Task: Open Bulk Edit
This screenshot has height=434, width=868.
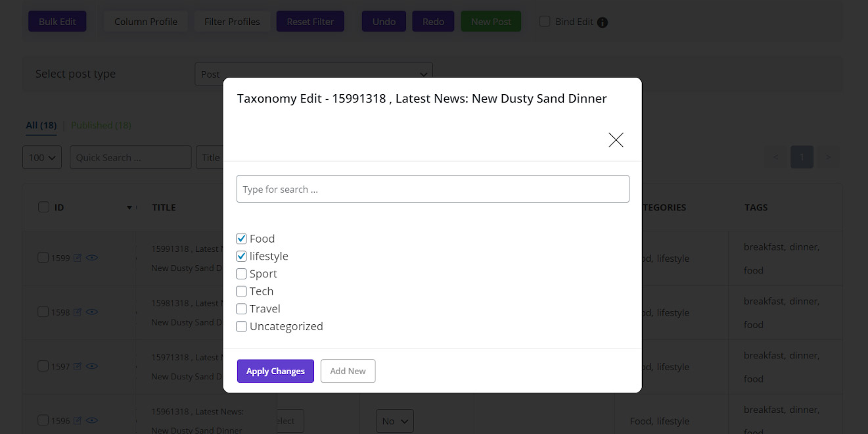Action: [x=57, y=22]
